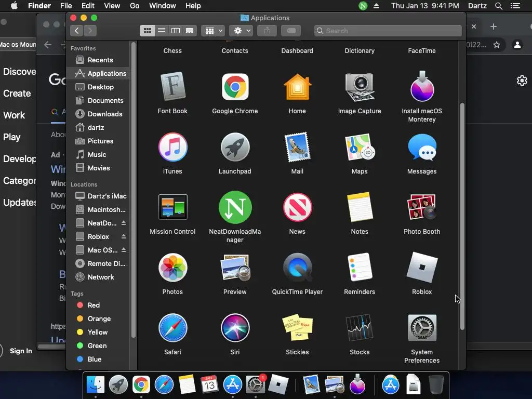Viewport: 532px width, 399px height.
Task: Open the Font Book app icon
Action: tap(172, 87)
